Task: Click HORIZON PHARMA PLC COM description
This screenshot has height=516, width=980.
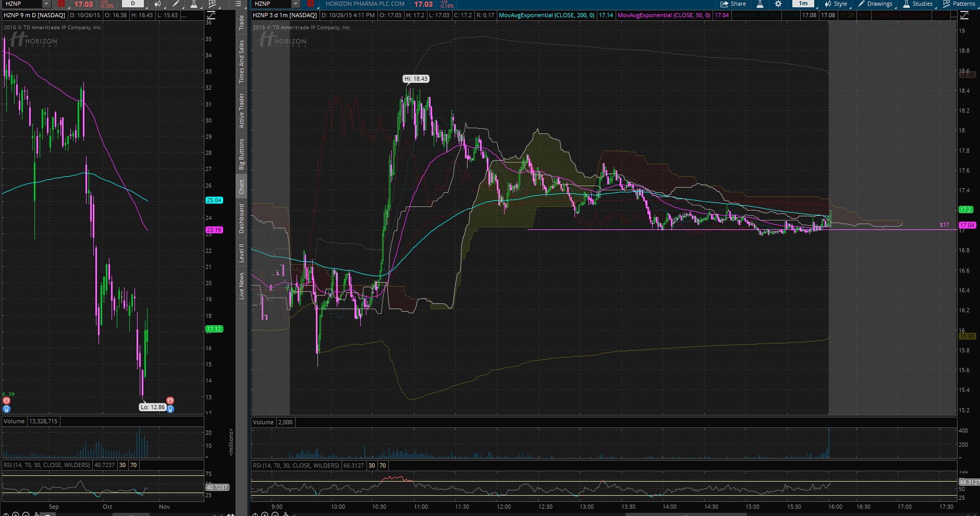Action: point(365,4)
